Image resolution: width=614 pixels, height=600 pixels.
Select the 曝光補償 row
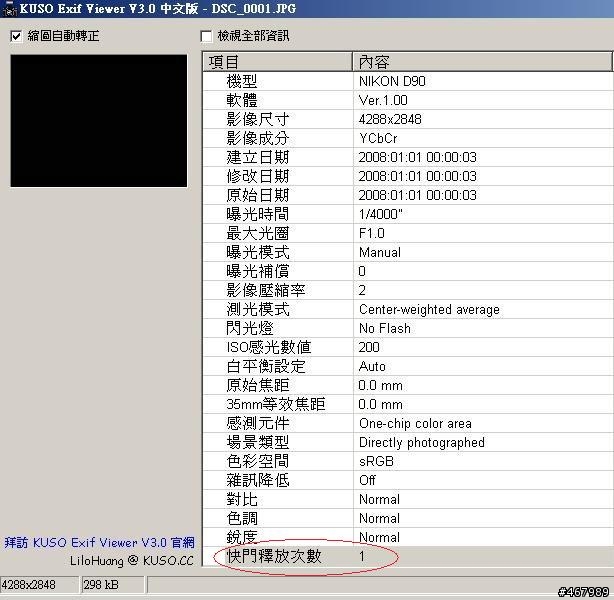pos(408,271)
